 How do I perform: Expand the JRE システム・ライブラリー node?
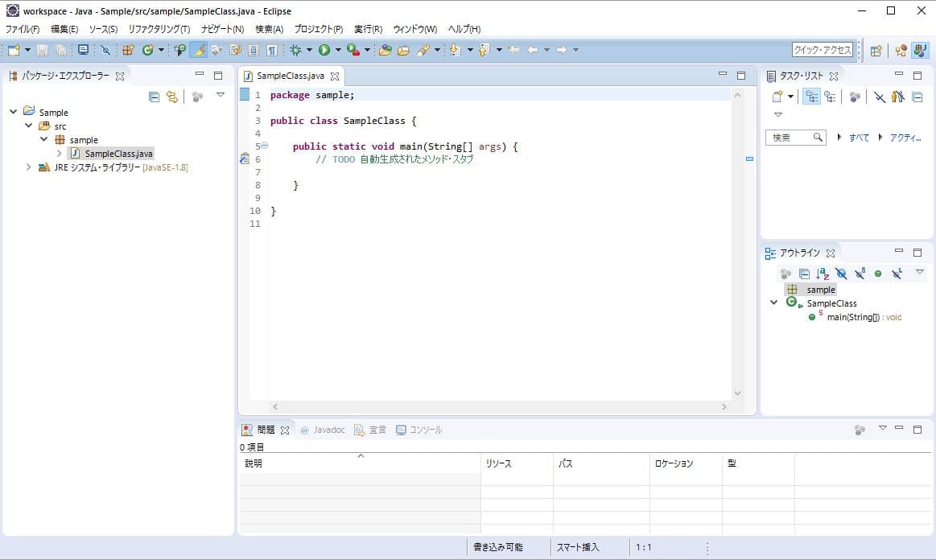pyautogui.click(x=29, y=167)
